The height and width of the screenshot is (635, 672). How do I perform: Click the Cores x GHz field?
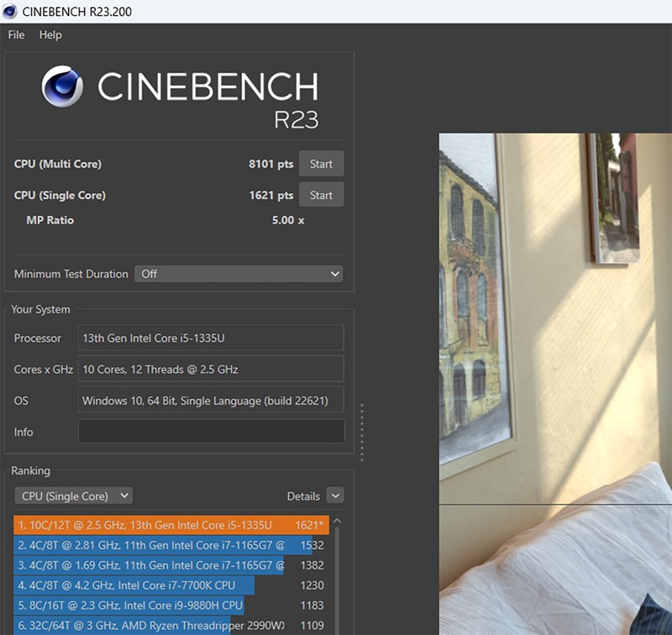click(211, 369)
